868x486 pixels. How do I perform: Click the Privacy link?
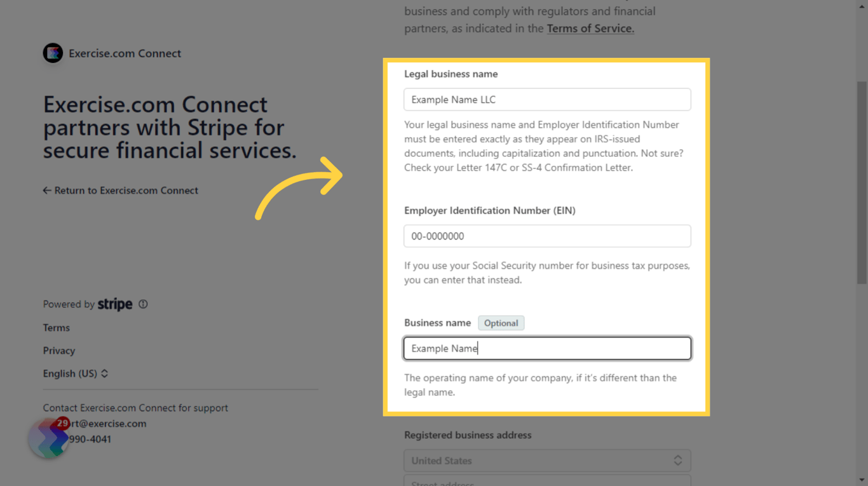[59, 350]
